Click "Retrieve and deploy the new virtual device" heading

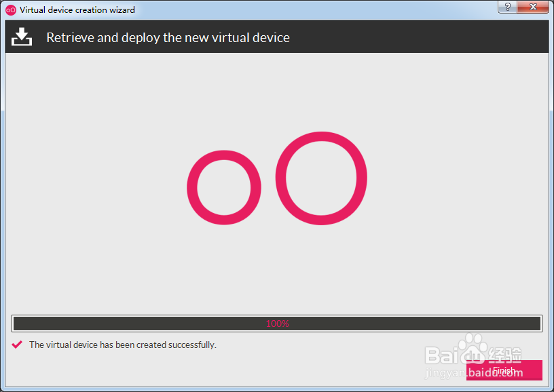(168, 37)
